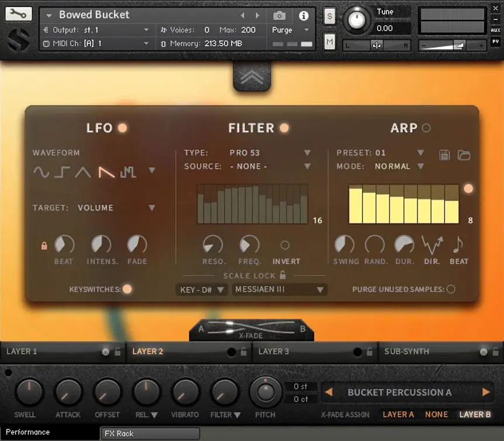Toggle the Layer 1 lock icon
This screenshot has height=441, width=504.
[x=118, y=352]
